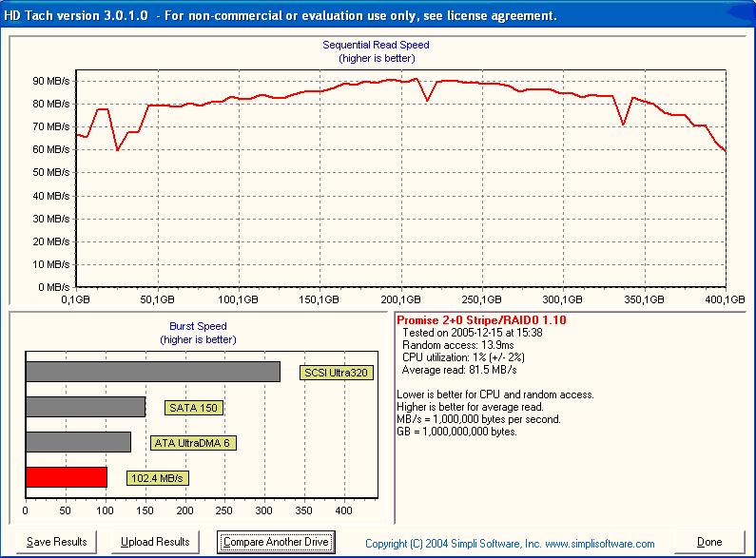Viewport: 756px width, 558px height.
Task: Click the Sequential Read Speed chart title
Action: (376, 45)
